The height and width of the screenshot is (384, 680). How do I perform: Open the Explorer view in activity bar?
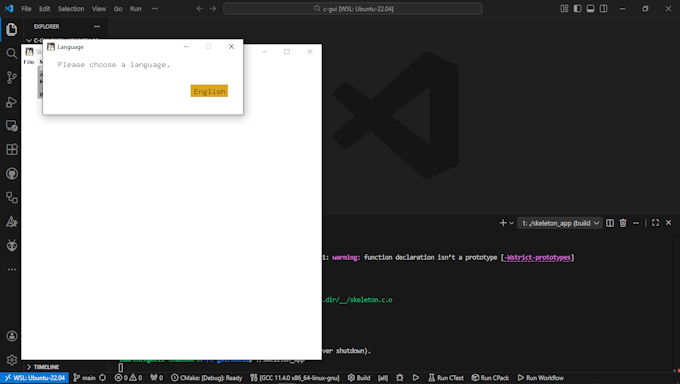(12, 30)
